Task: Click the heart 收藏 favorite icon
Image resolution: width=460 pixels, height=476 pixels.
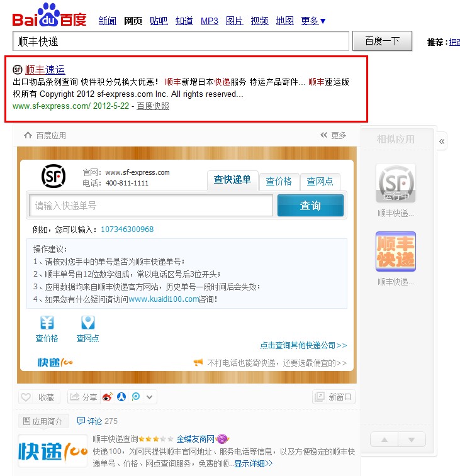Action: tap(26, 397)
